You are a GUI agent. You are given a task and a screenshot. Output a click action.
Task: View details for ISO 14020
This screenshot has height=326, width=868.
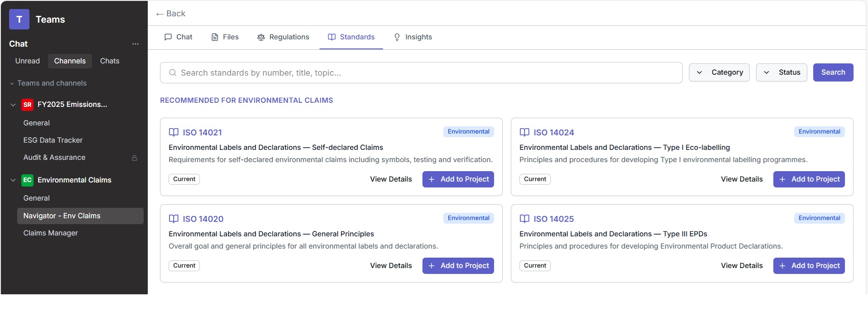(x=391, y=266)
